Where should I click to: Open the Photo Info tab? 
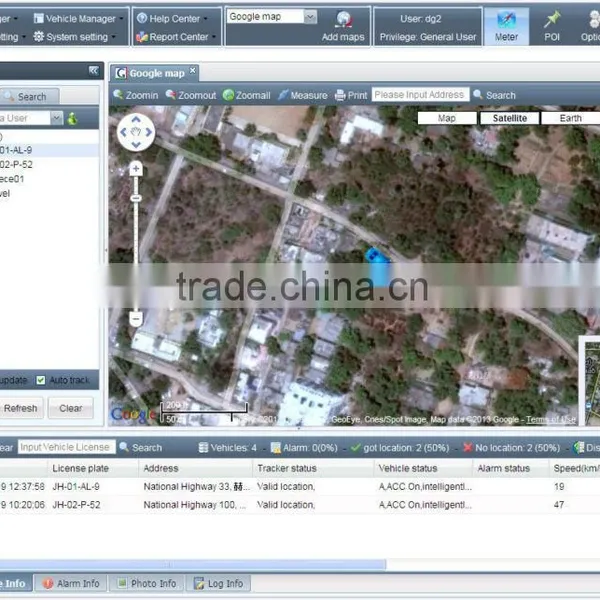pos(147,583)
